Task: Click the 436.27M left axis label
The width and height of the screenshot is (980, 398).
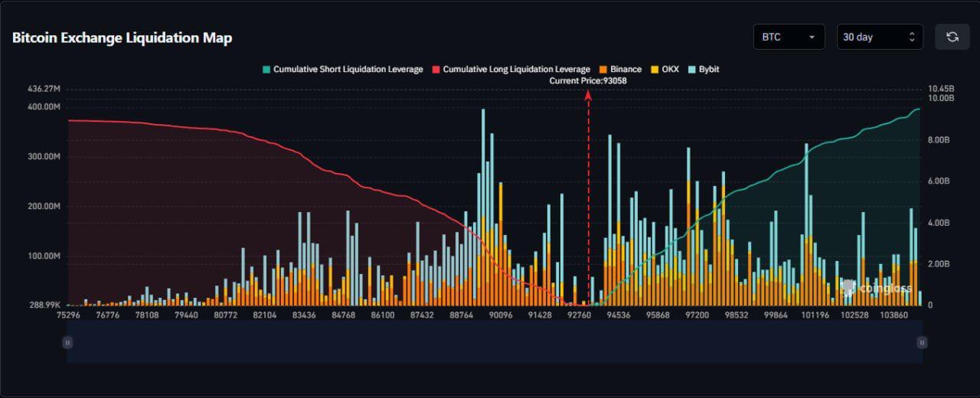Action: click(44, 89)
